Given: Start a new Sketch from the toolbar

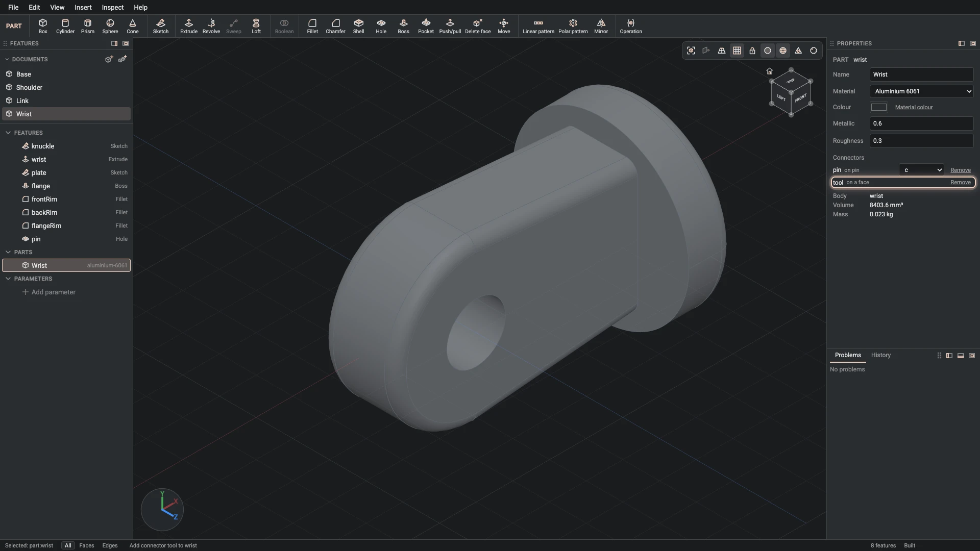Looking at the screenshot, I should coord(161,26).
